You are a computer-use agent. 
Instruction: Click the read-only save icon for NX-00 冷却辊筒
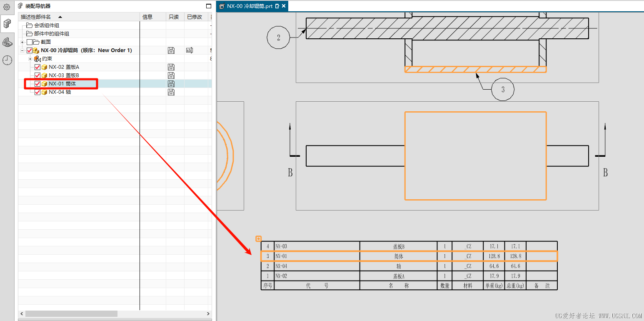pyautogui.click(x=171, y=50)
